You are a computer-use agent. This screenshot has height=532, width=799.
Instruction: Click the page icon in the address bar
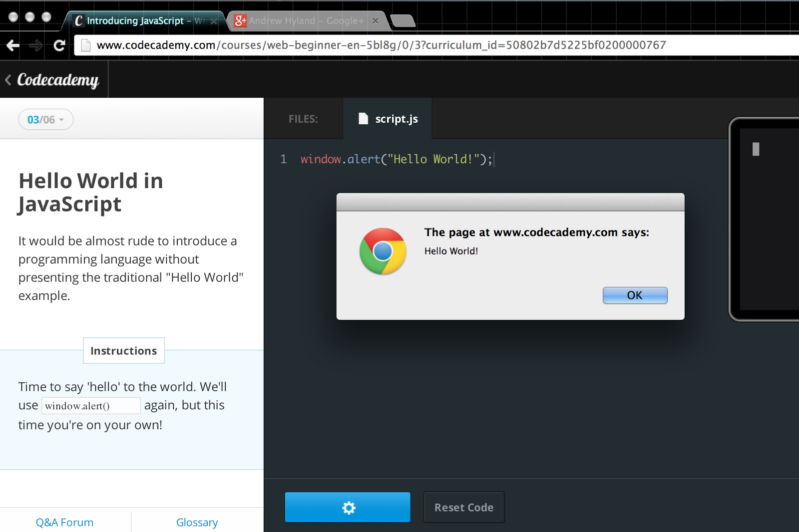pos(86,45)
